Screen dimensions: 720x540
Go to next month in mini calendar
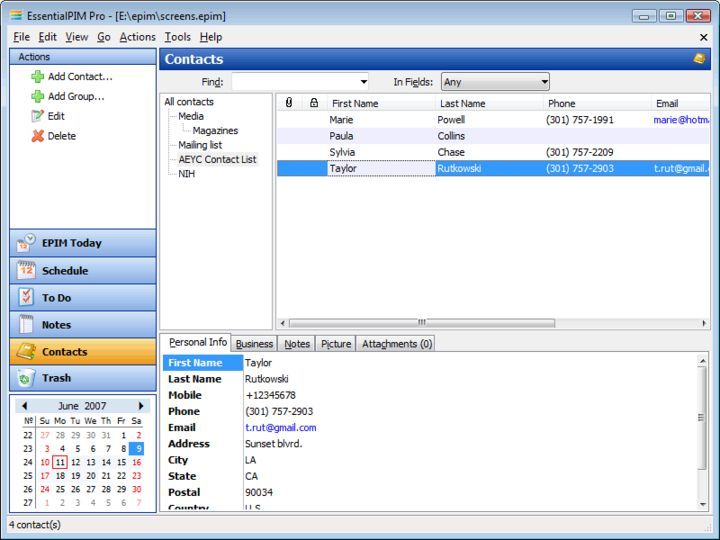[x=141, y=405]
